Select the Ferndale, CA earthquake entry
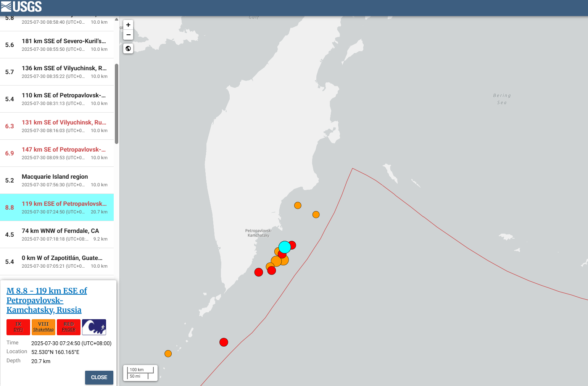The image size is (588, 386). pyautogui.click(x=57, y=234)
